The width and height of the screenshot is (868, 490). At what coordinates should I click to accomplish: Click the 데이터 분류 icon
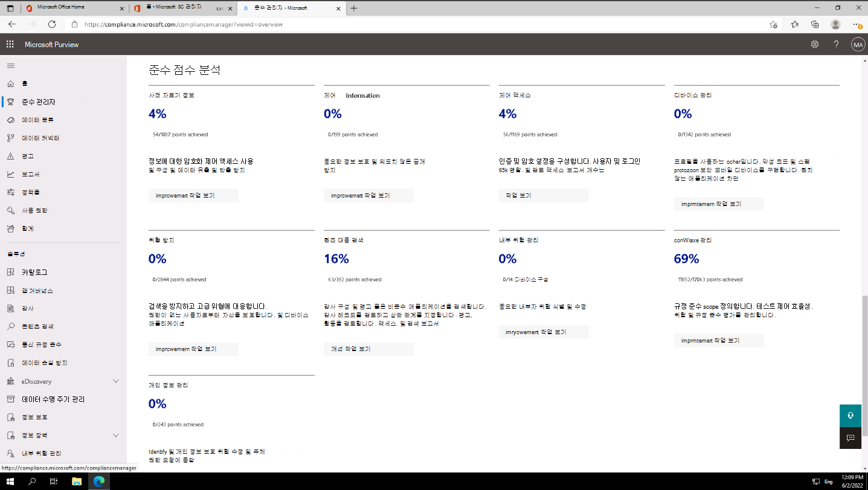[10, 120]
